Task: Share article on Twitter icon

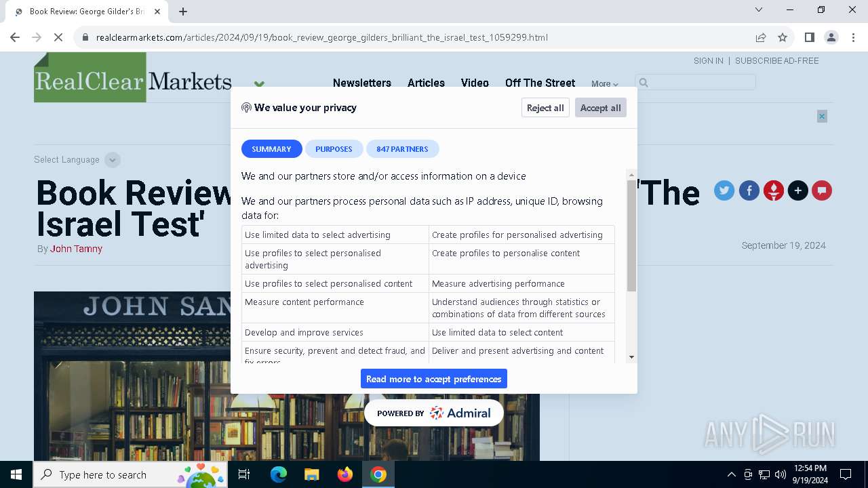Action: click(724, 191)
